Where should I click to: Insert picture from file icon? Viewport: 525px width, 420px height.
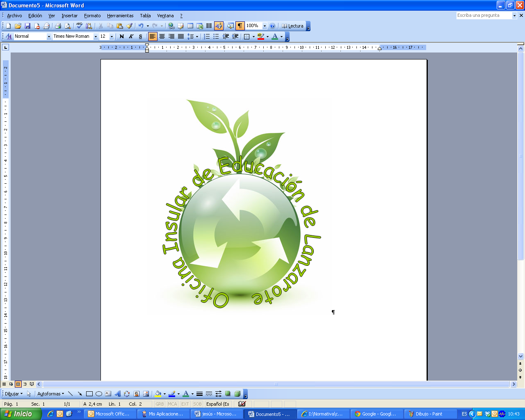click(x=146, y=394)
